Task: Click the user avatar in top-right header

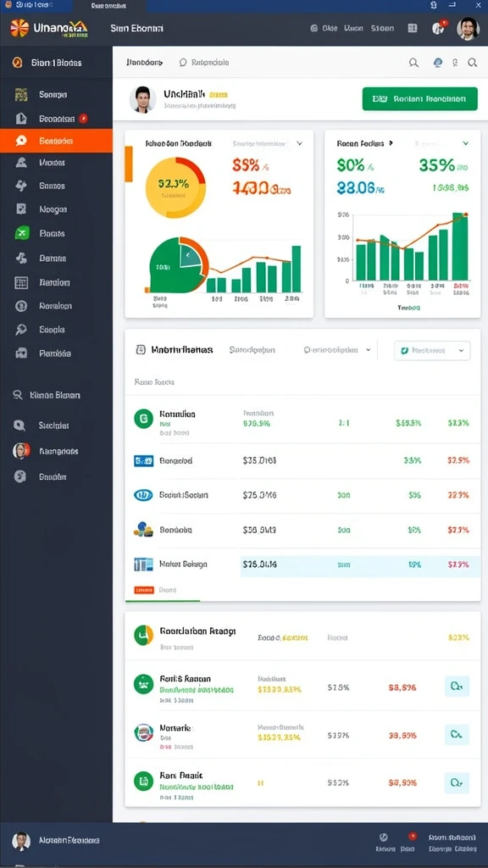Action: coord(468,28)
